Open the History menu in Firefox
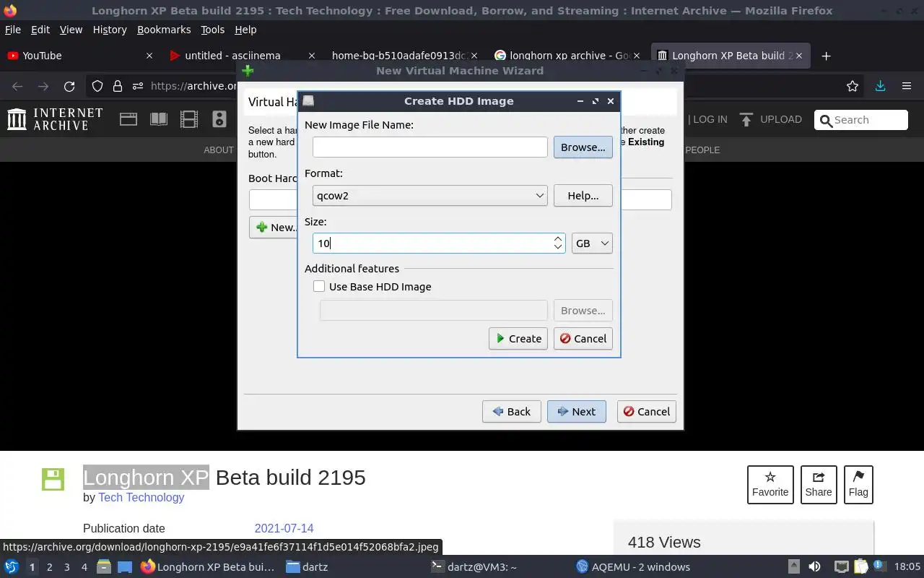Image resolution: width=924 pixels, height=578 pixels. tap(110, 30)
